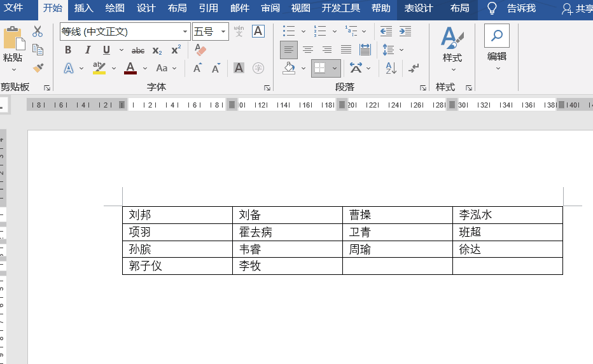Viewport: 593px width, 364px height.
Task: Click the Increase Indent icon
Action: tap(405, 31)
